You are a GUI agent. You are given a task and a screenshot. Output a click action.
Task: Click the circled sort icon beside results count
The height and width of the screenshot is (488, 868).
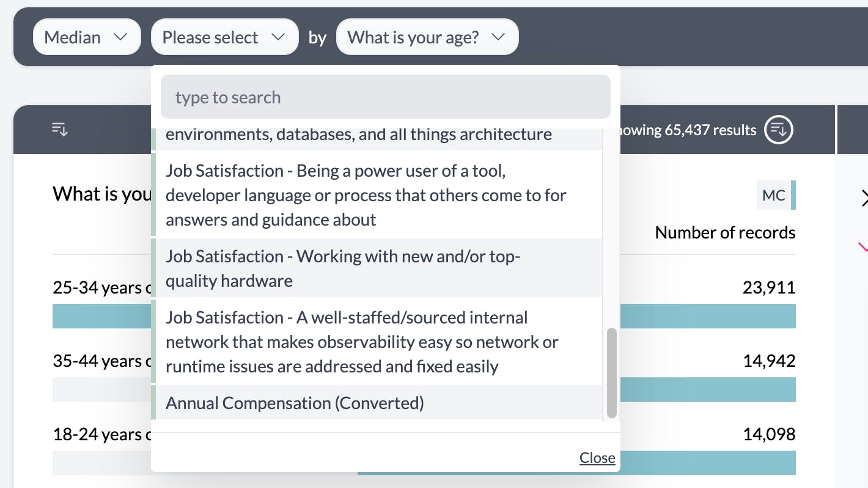779,130
